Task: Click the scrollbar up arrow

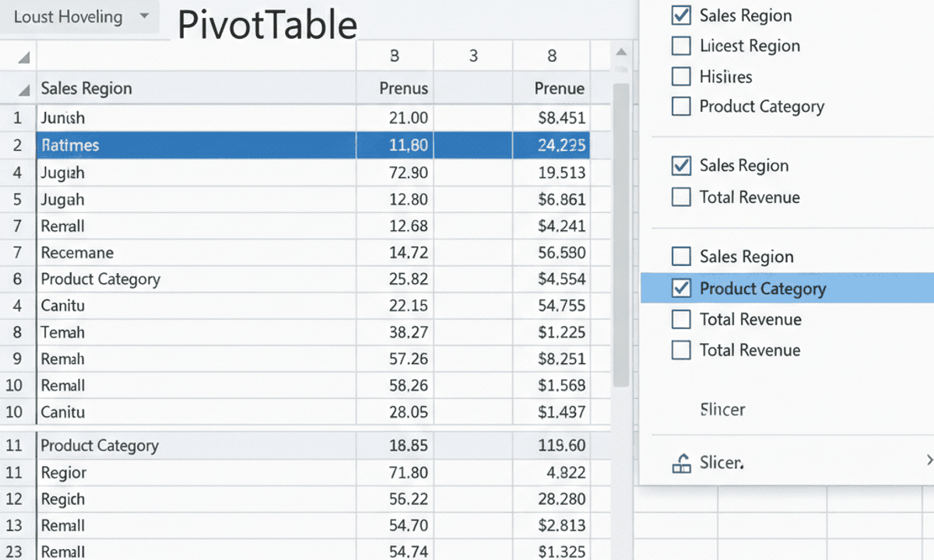Action: [620, 53]
